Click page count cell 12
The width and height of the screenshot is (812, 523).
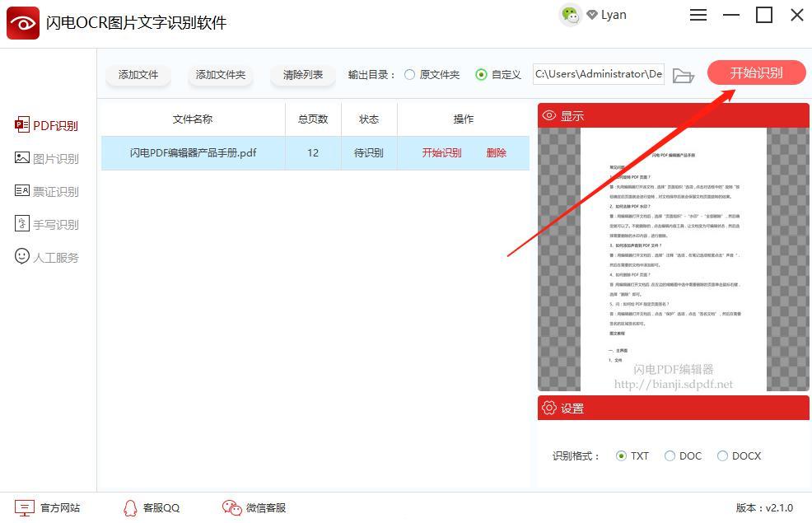pyautogui.click(x=313, y=152)
